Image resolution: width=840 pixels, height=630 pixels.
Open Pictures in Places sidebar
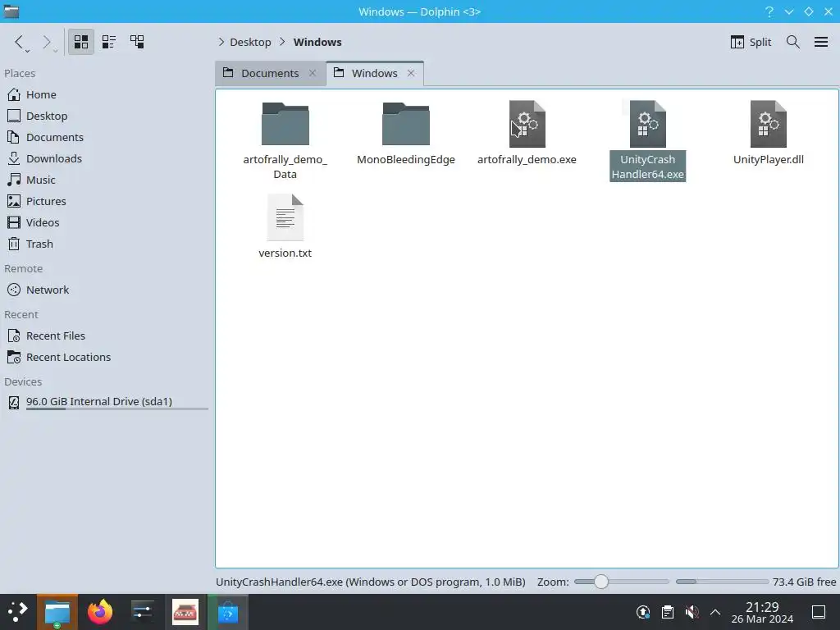click(106, 202)
